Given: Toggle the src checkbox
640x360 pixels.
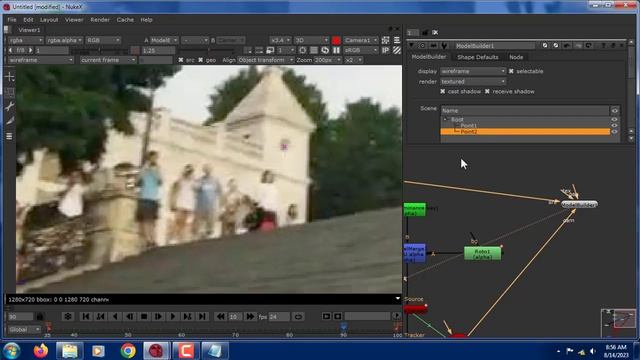Looking at the screenshot, I should 181,60.
